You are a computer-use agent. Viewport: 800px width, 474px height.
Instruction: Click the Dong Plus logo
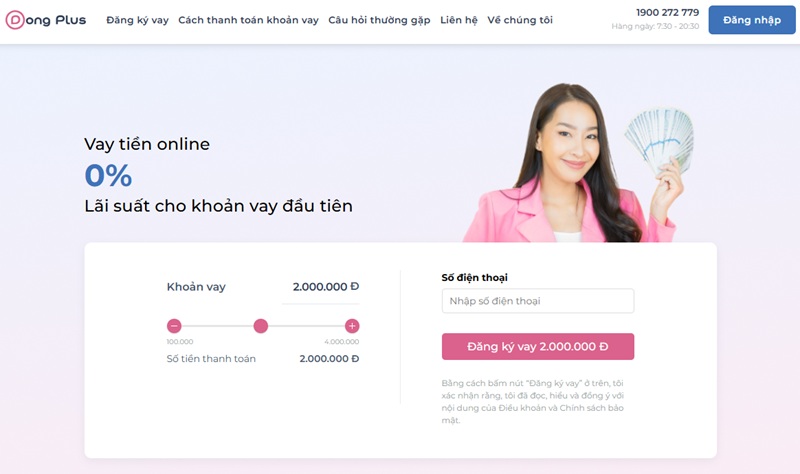point(46,20)
